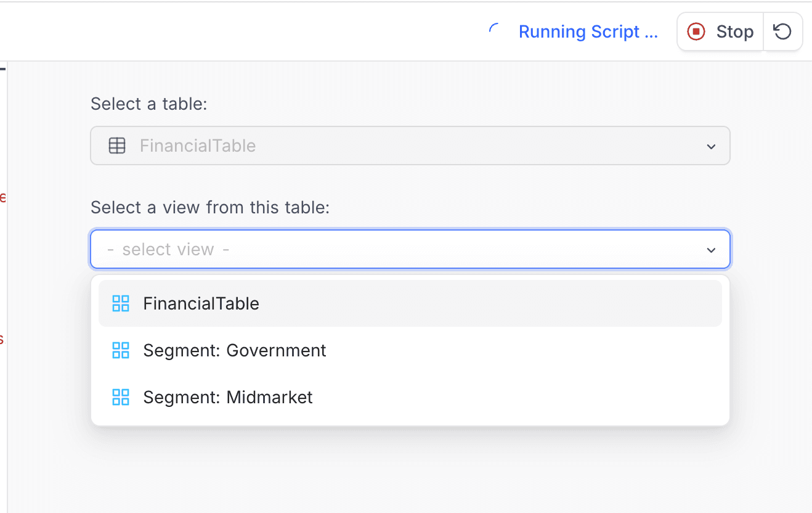Click the loading spinner near Running Script
This screenshot has height=513, width=812.
[x=493, y=30]
